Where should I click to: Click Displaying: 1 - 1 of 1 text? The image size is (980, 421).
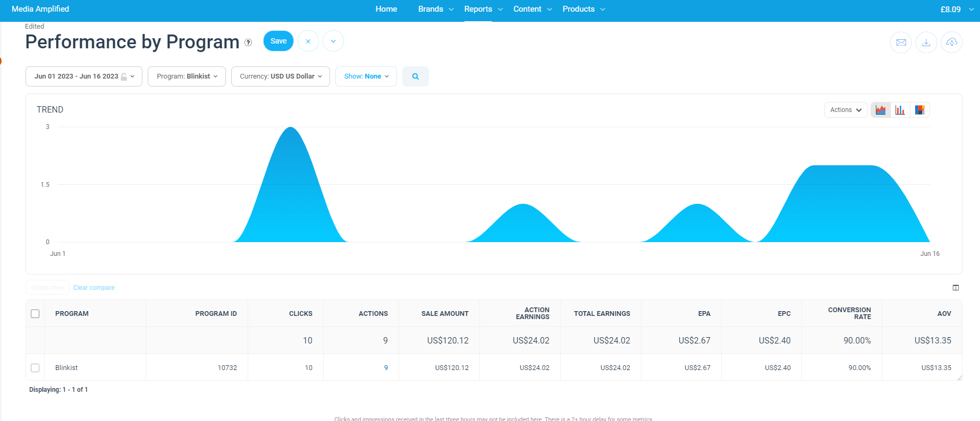58,390
